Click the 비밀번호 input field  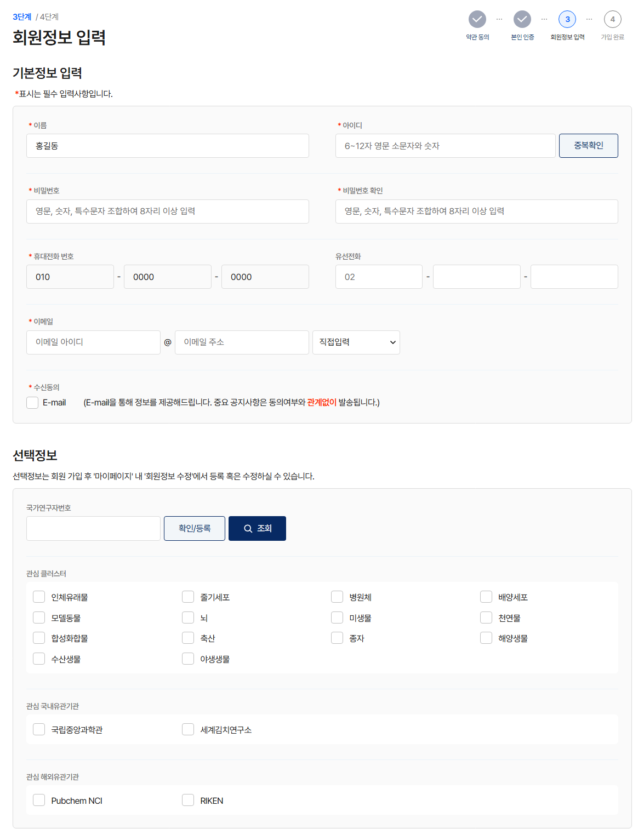coord(168,211)
